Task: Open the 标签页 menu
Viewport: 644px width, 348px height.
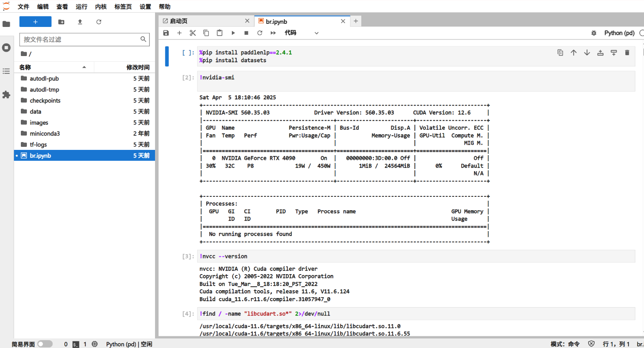Action: [123, 7]
